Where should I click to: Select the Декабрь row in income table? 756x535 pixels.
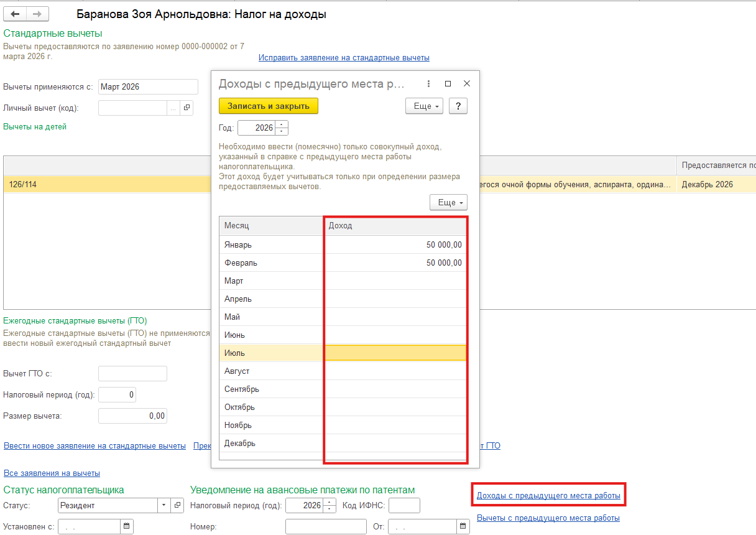[343, 443]
